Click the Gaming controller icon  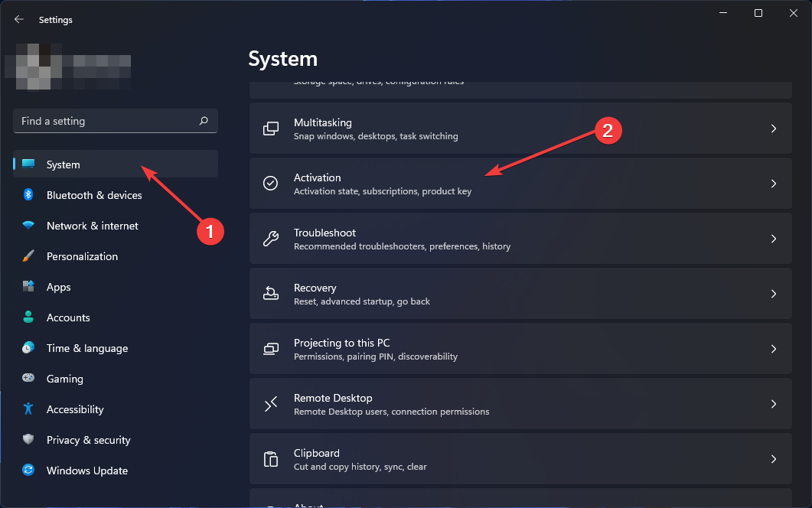28,378
